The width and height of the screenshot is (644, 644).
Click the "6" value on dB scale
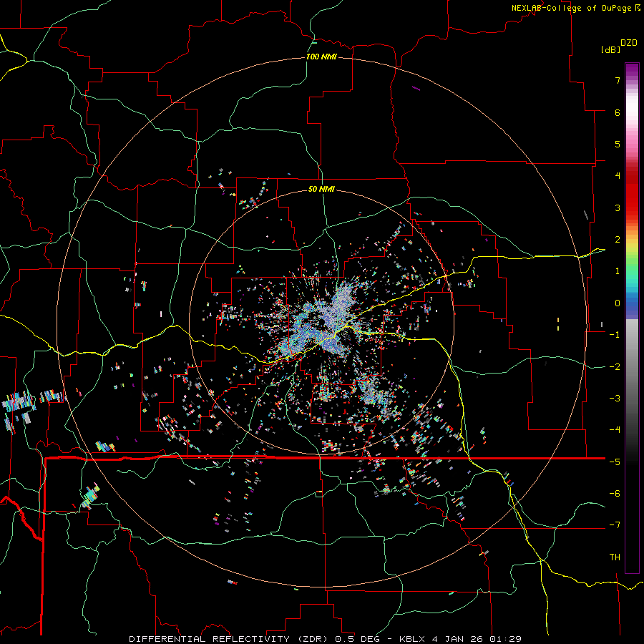pos(618,112)
